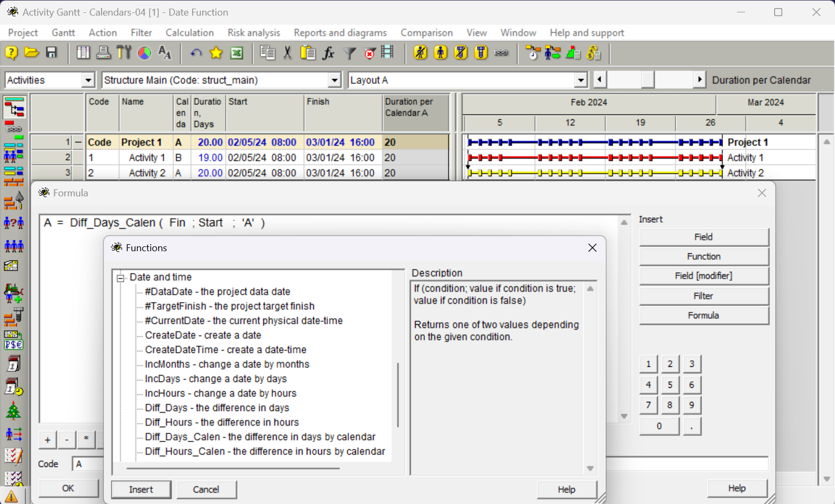Open the Calculation menu
Screen dimensions: 835x504
[190, 33]
